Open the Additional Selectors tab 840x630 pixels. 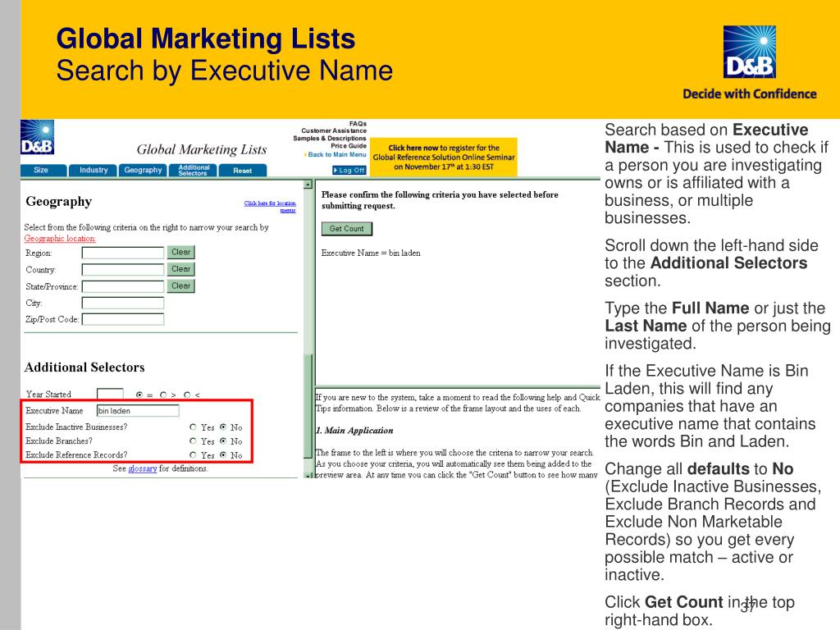tap(193, 171)
